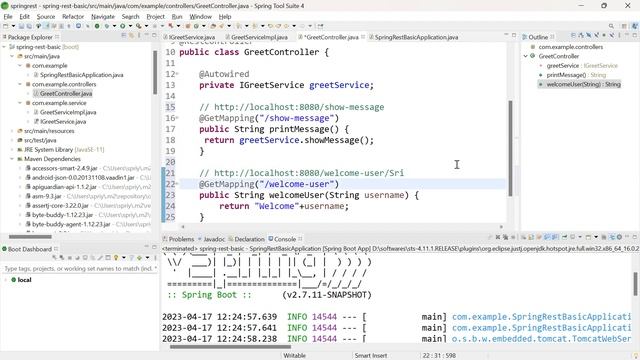The image size is (640, 360).
Task: Collapse the com.example.controllers package
Action: coord(20,84)
